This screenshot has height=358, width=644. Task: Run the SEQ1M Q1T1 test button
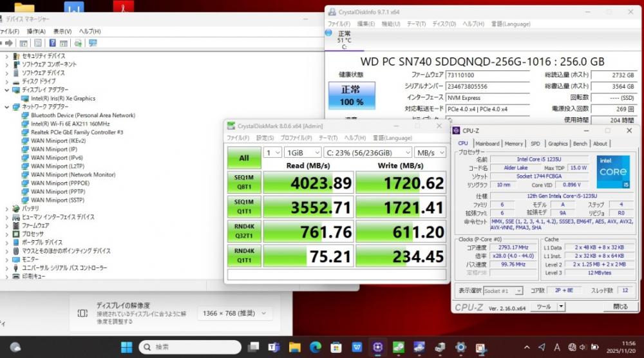pos(244,207)
